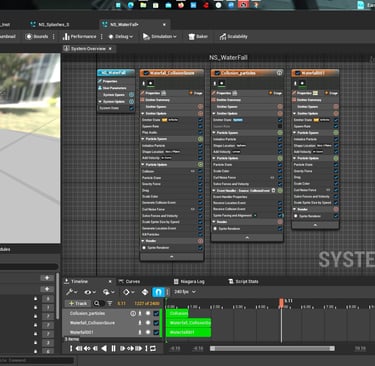Toggle the blue snapping magnet button
Viewport: 375px width, 366px height.
(x=158, y=292)
